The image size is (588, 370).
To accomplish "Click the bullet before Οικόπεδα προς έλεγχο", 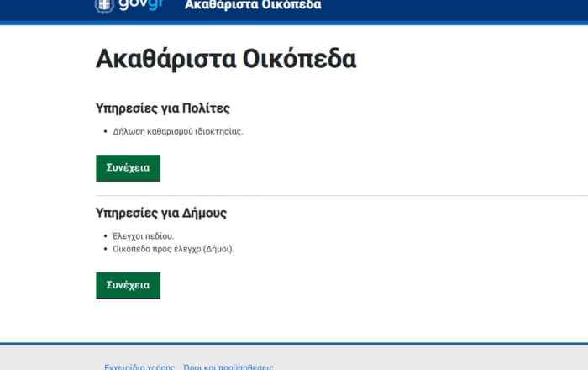I will pyautogui.click(x=105, y=250).
